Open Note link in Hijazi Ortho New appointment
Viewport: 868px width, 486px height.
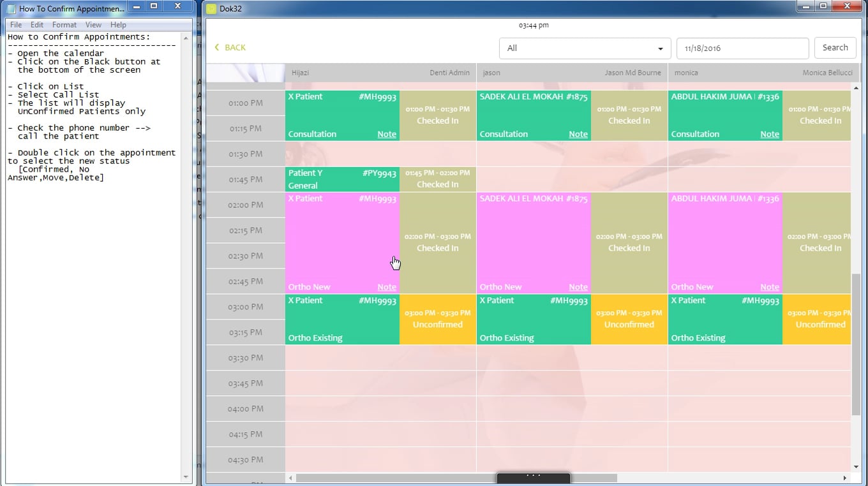point(387,288)
